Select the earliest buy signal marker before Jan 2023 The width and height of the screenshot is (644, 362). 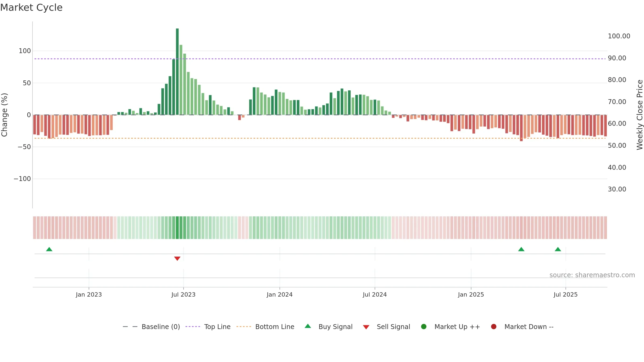(x=49, y=249)
